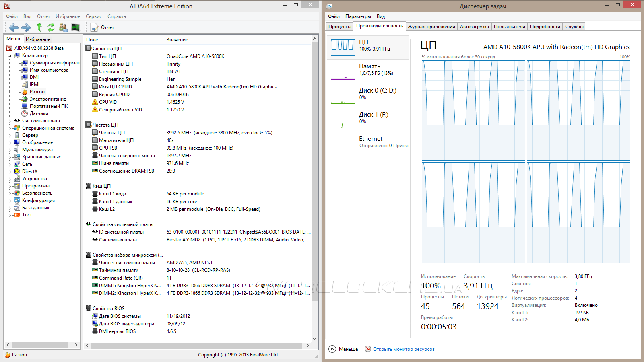Click the DirectX tree icon
This screenshot has height=362, width=644.
tap(17, 171)
